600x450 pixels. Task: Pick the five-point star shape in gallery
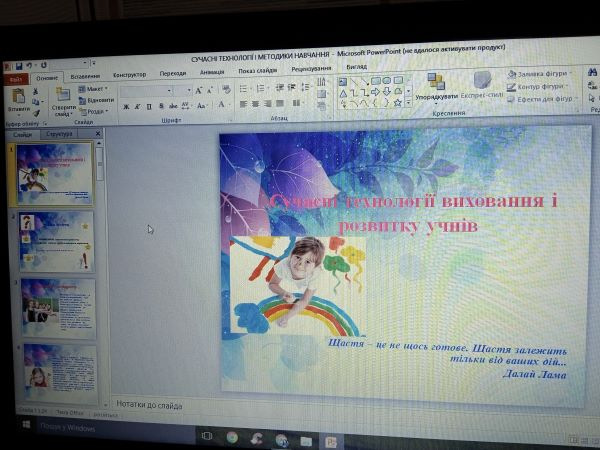398,102
